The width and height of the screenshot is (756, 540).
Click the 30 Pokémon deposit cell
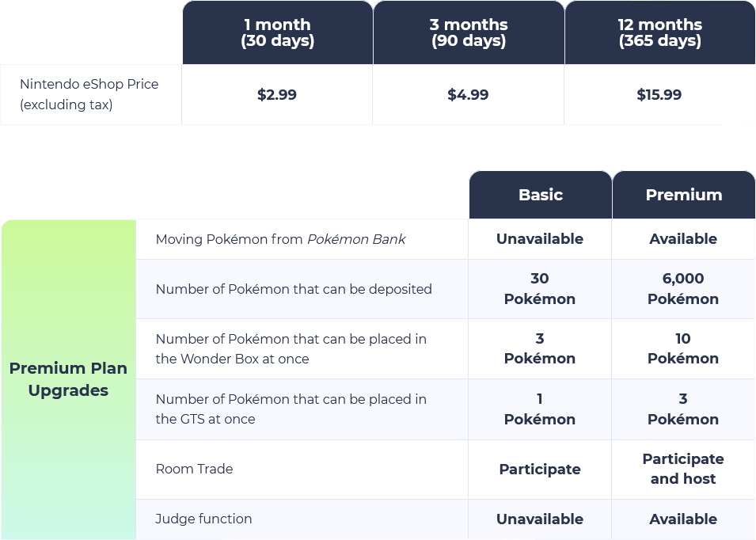tap(540, 289)
